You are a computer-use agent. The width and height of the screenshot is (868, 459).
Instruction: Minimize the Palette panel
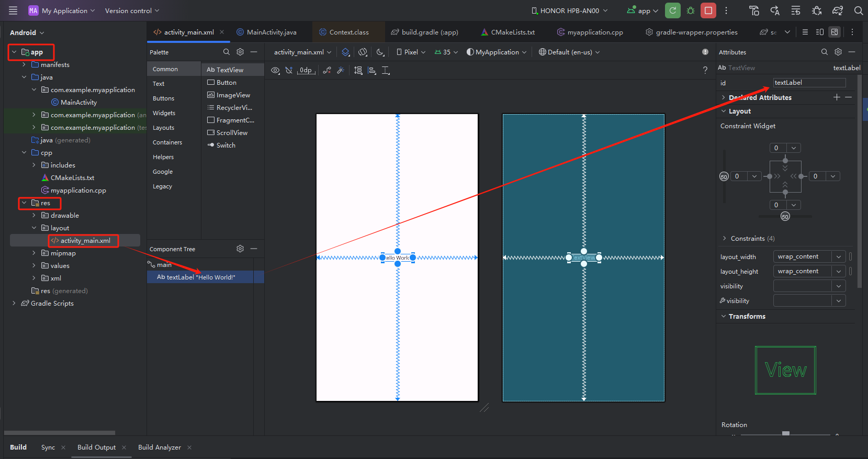(254, 52)
